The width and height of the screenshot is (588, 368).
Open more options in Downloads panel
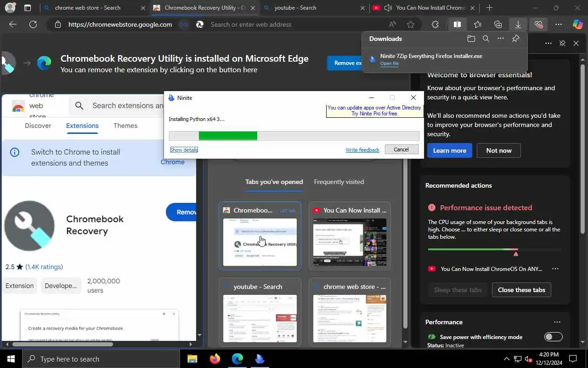(x=501, y=39)
